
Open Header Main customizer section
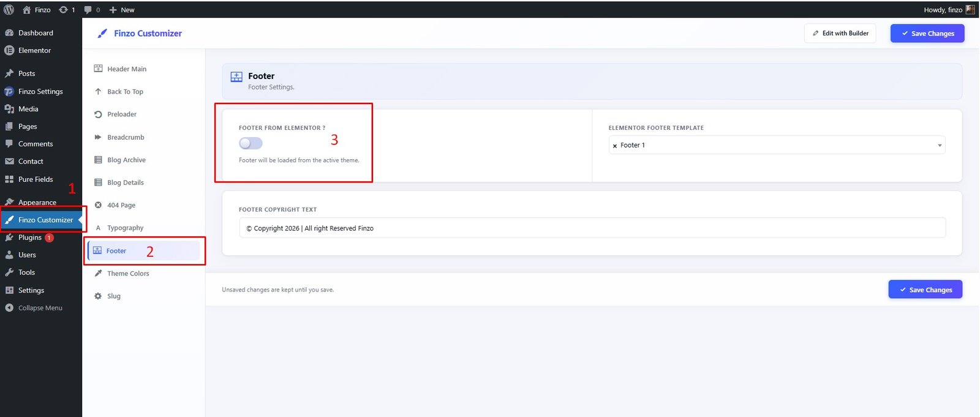tap(144, 69)
